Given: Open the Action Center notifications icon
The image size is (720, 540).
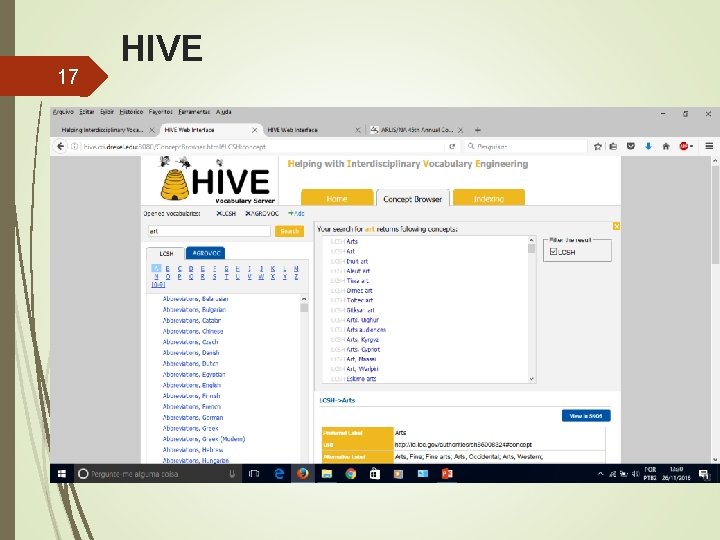Looking at the screenshot, I should [704, 474].
